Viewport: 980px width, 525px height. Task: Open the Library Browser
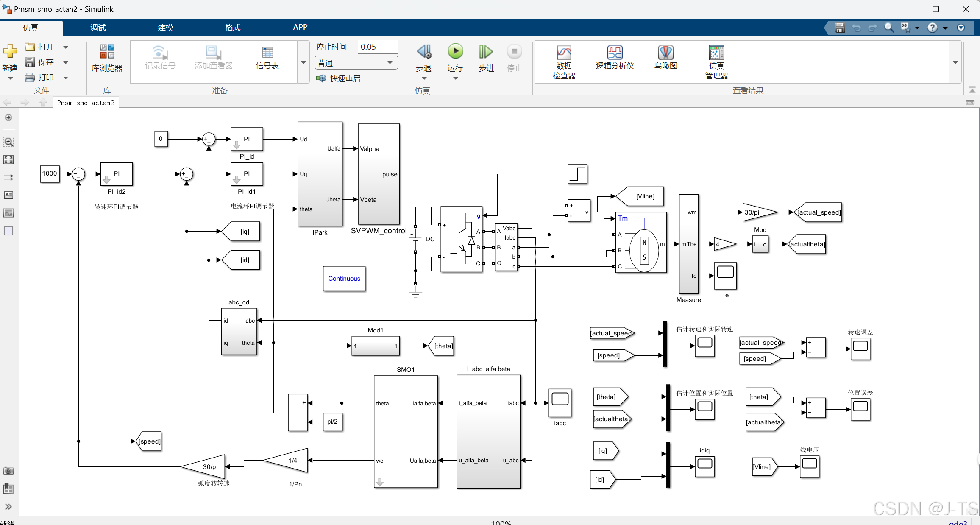point(107,58)
